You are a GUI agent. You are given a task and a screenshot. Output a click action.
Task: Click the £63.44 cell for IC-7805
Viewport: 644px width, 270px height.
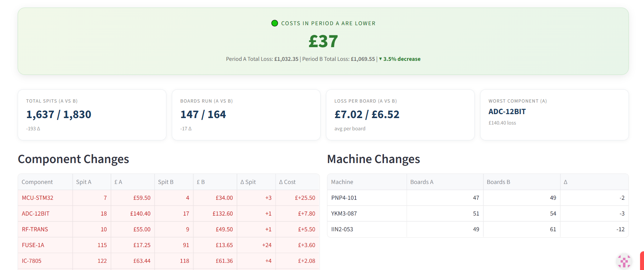[x=133, y=261]
